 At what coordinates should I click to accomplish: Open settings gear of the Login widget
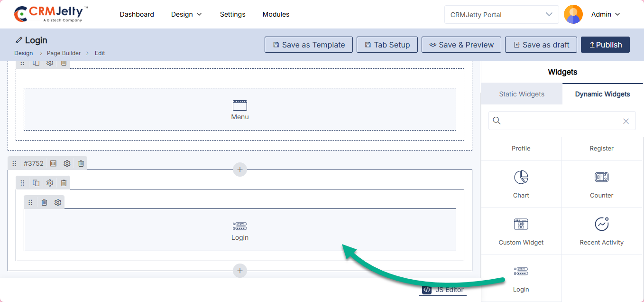pos(58,202)
